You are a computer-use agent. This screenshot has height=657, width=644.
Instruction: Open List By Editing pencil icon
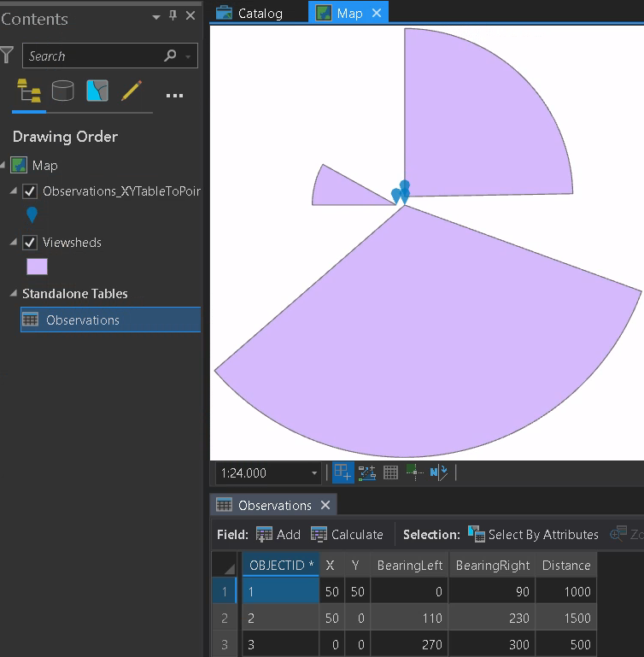(132, 91)
